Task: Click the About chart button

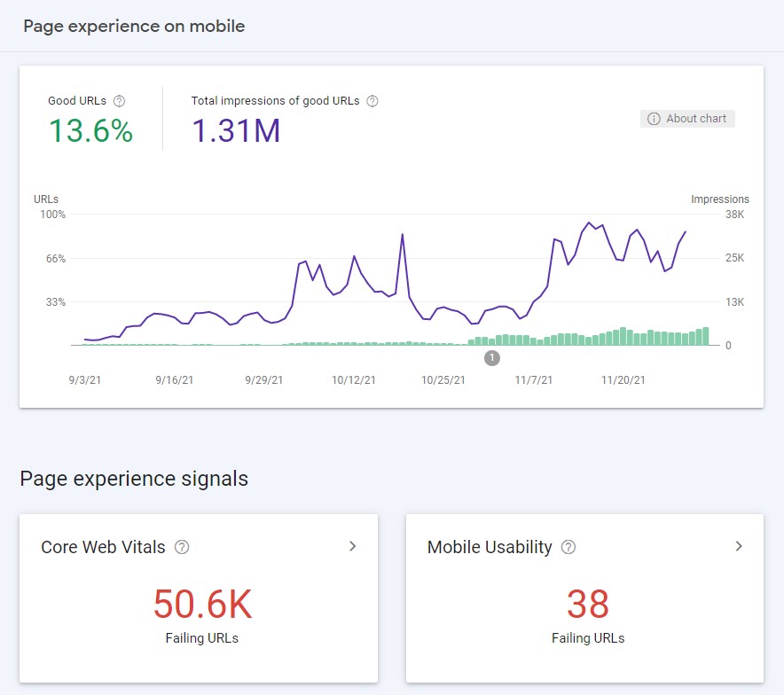Action: [x=687, y=119]
